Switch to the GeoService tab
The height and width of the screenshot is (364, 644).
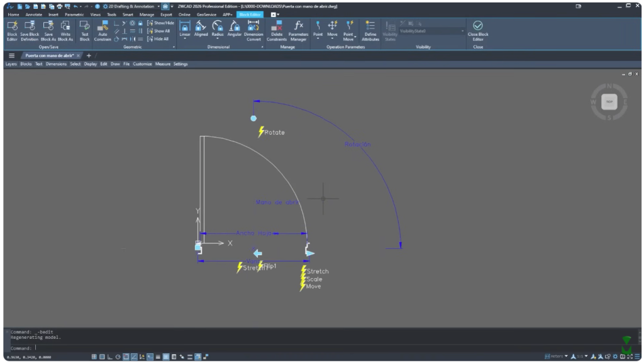point(206,14)
